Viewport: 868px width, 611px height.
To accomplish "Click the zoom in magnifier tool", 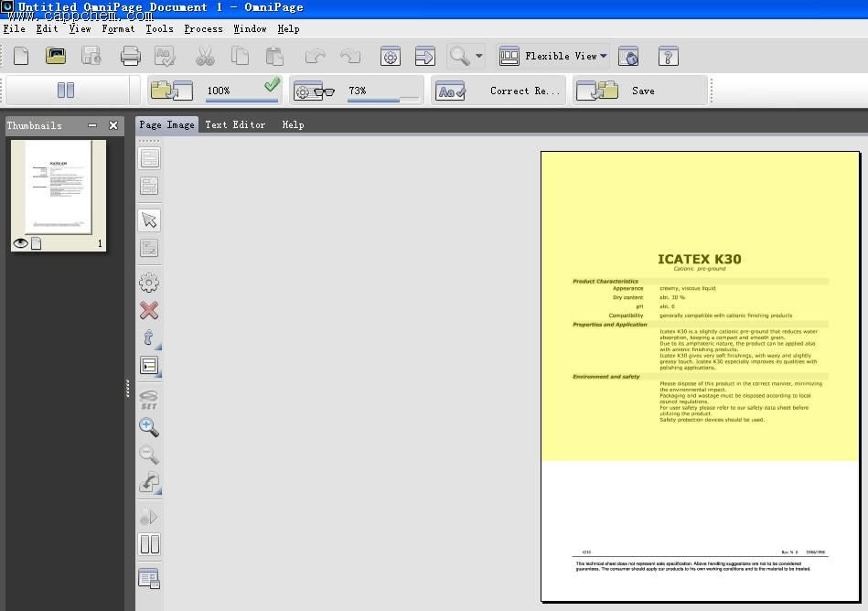I will [149, 427].
